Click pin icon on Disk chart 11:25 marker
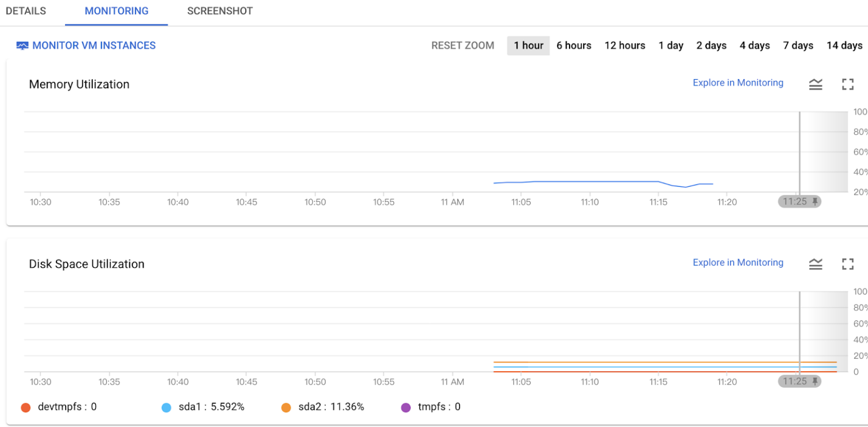This screenshot has height=427, width=868. 814,381
